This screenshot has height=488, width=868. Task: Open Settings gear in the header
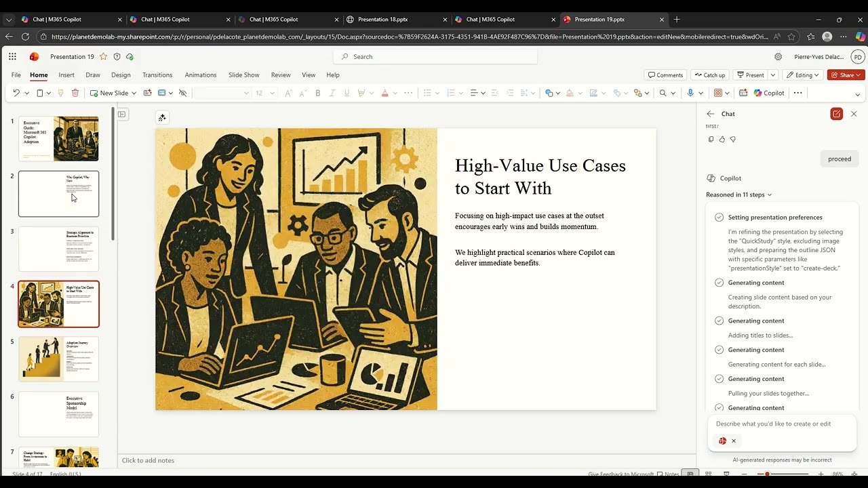(x=778, y=57)
